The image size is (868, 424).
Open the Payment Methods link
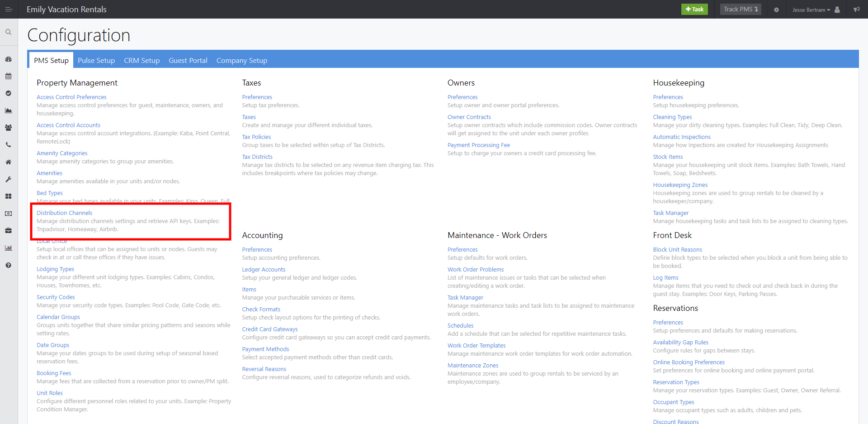click(265, 349)
